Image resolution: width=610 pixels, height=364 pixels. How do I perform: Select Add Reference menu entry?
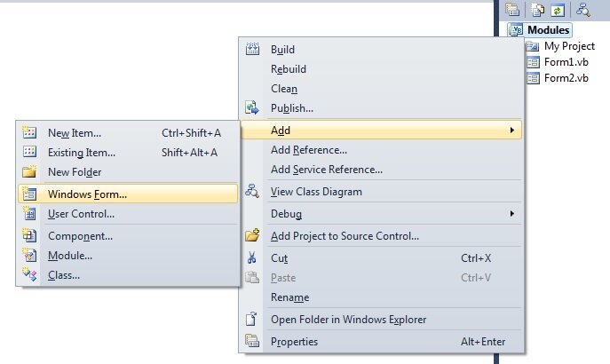308,150
